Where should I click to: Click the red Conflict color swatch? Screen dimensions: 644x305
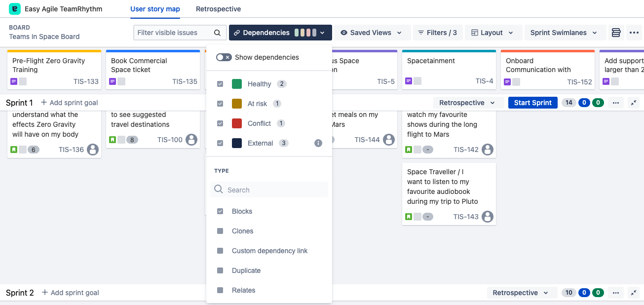click(237, 123)
